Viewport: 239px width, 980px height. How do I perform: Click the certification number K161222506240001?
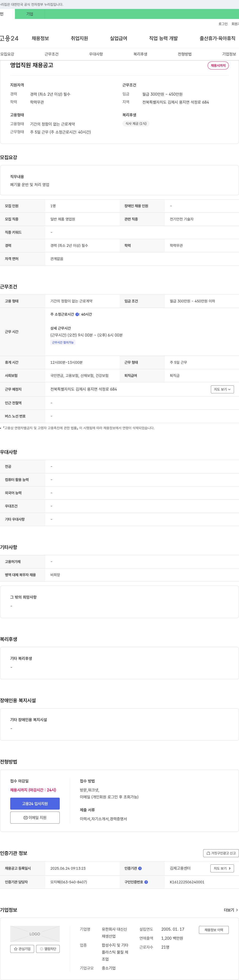pyautogui.click(x=187, y=882)
